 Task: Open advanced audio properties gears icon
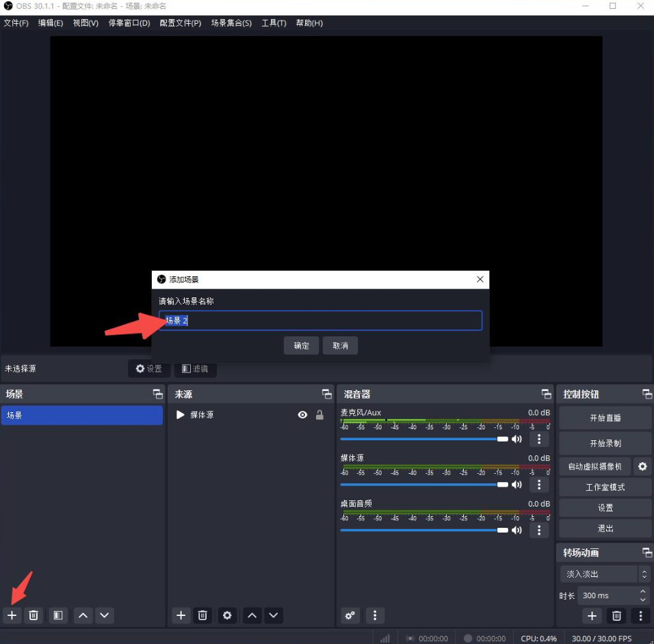(350, 615)
